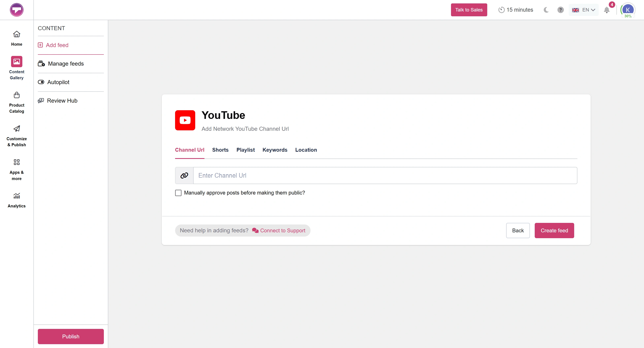Click the Add feed plus icon
The image size is (644, 348).
[40, 45]
